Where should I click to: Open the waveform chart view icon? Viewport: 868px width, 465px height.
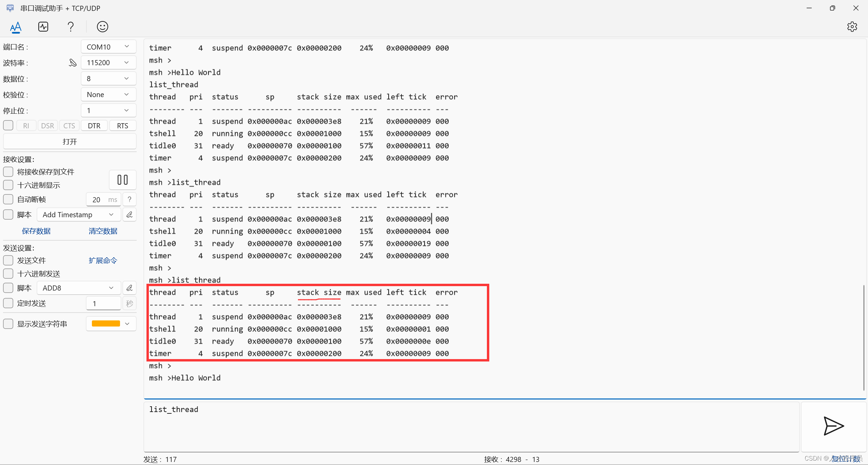tap(43, 27)
